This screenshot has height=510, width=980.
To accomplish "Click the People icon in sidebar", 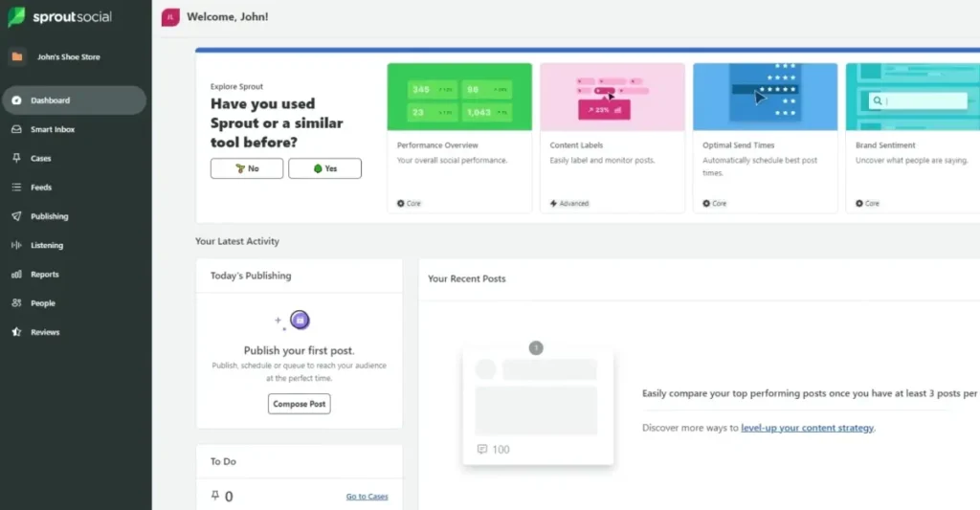I will click(x=17, y=303).
